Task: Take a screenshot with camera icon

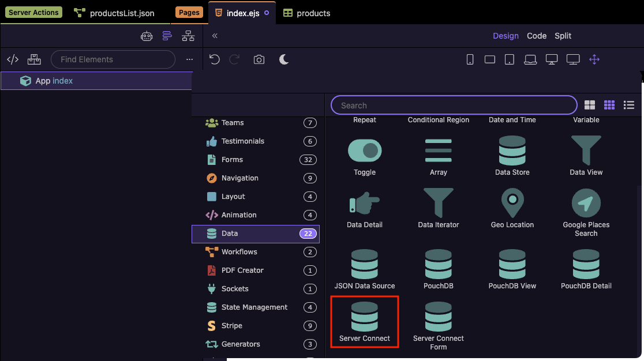Action: tap(259, 59)
